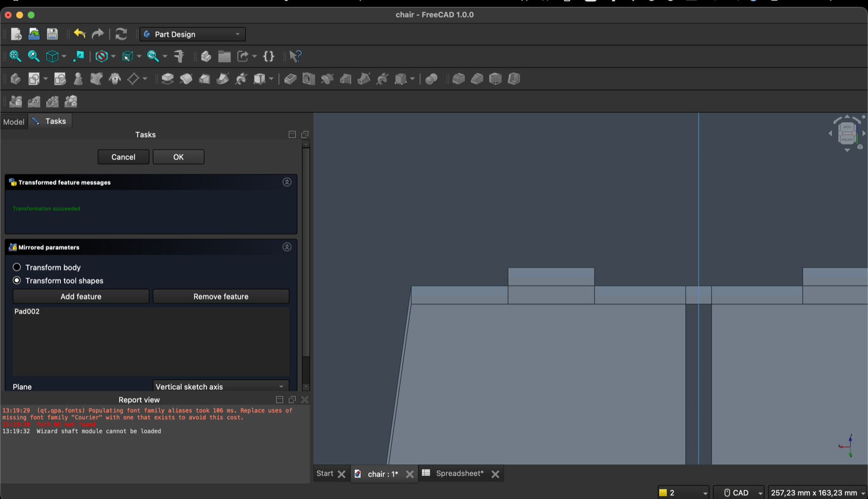Expand the additive primitive dropdown arrow

pos(271,79)
